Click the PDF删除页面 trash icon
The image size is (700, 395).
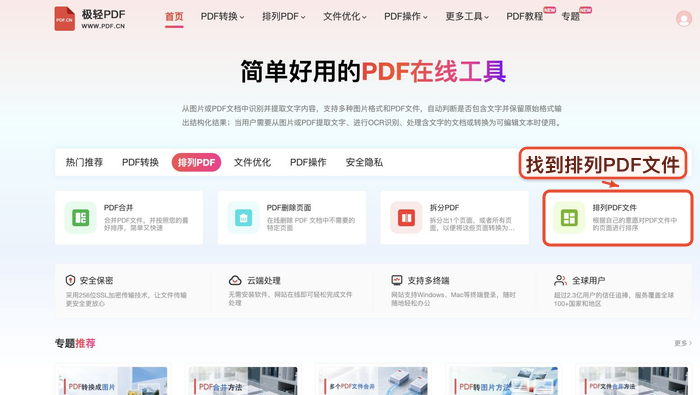[243, 217]
